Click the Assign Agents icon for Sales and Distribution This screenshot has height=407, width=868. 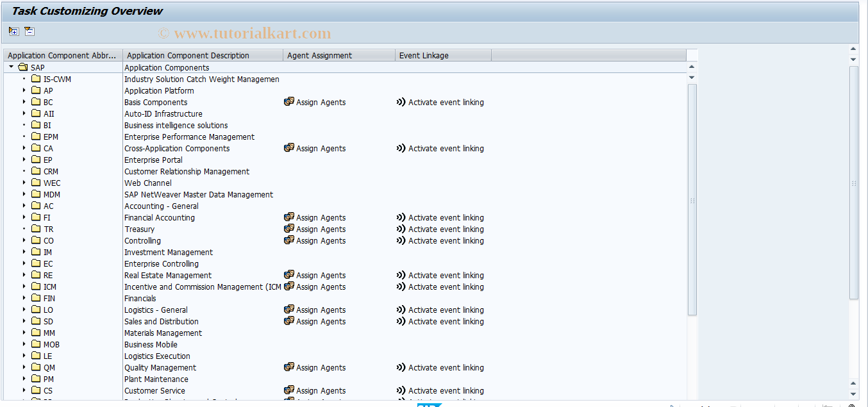tap(289, 321)
